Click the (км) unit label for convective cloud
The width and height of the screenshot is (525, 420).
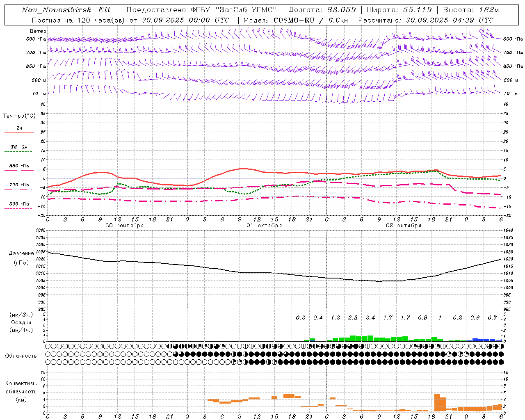click(21, 399)
